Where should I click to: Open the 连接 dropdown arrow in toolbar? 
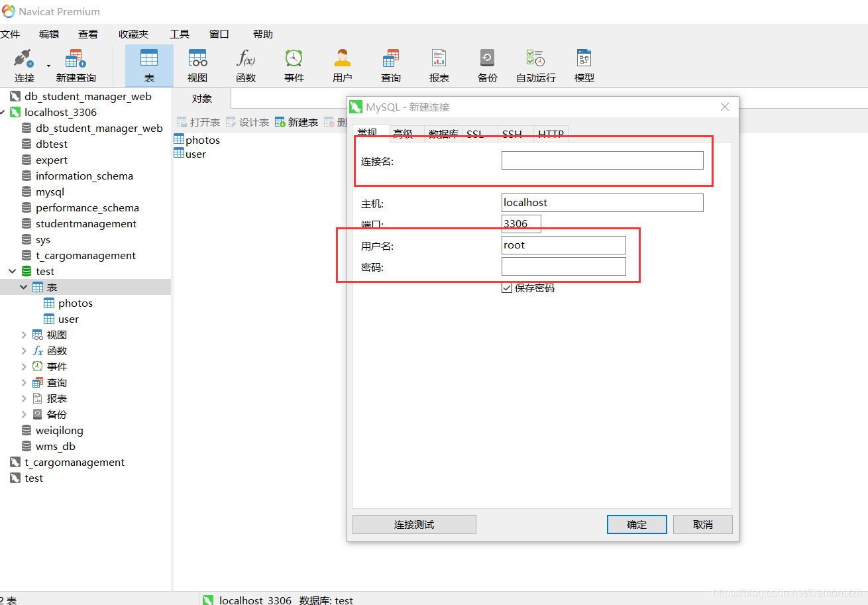click(x=48, y=66)
